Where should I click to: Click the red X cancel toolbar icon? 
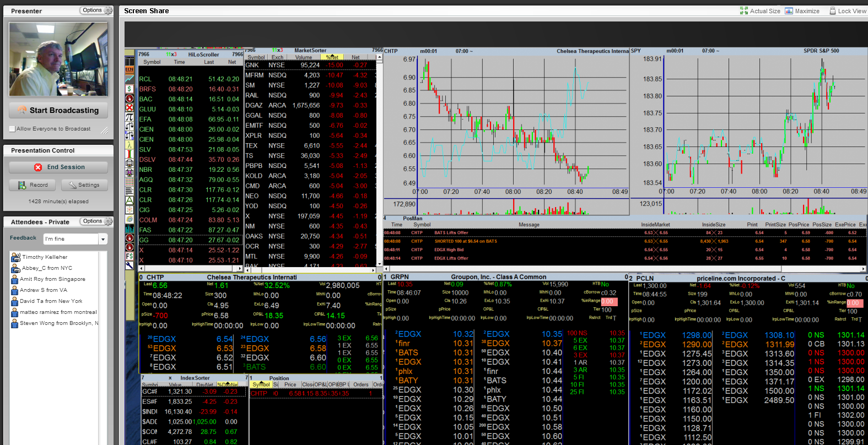(130, 108)
